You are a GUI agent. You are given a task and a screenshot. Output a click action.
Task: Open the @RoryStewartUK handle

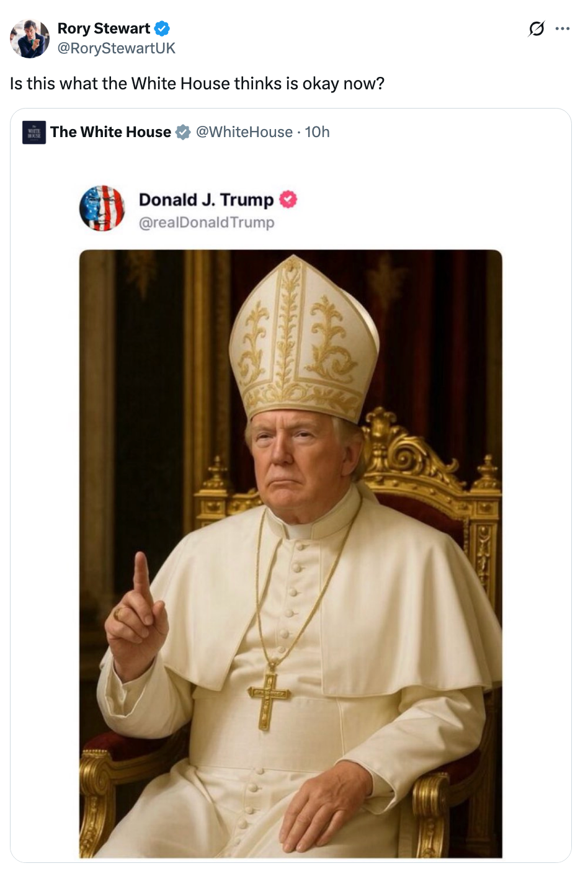pyautogui.click(x=117, y=48)
